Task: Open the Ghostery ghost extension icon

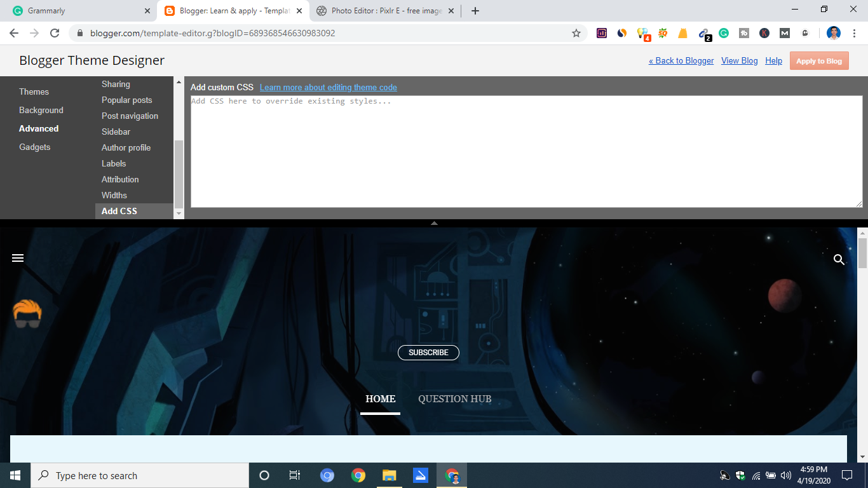Action: 805,33
